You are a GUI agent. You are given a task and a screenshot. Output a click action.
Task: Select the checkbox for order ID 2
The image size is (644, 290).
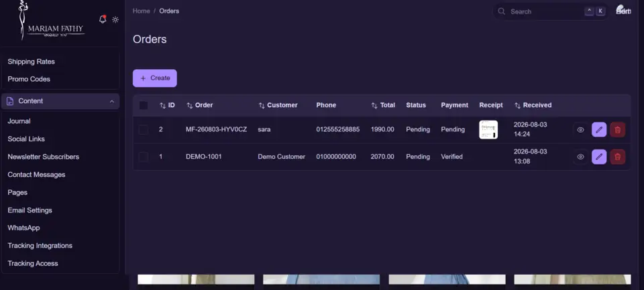144,130
